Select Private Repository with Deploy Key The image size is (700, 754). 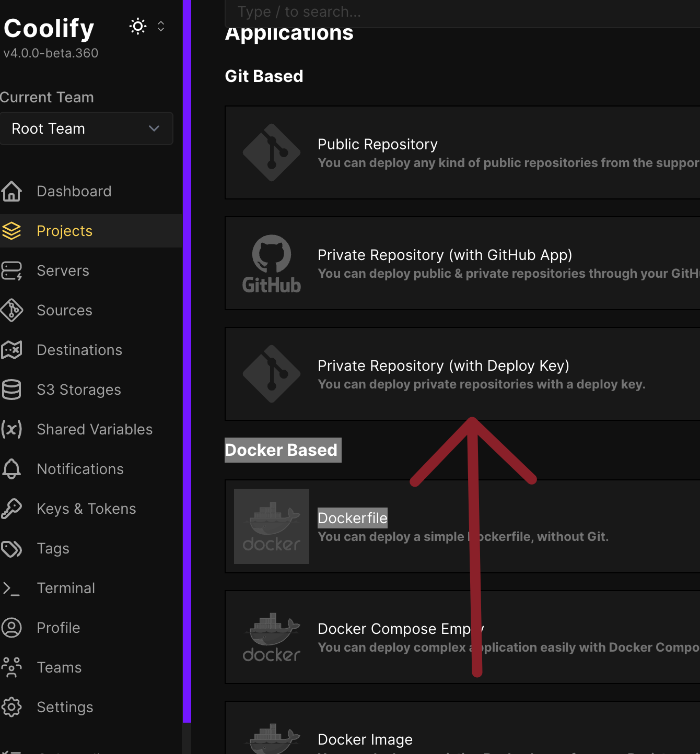tap(462, 374)
